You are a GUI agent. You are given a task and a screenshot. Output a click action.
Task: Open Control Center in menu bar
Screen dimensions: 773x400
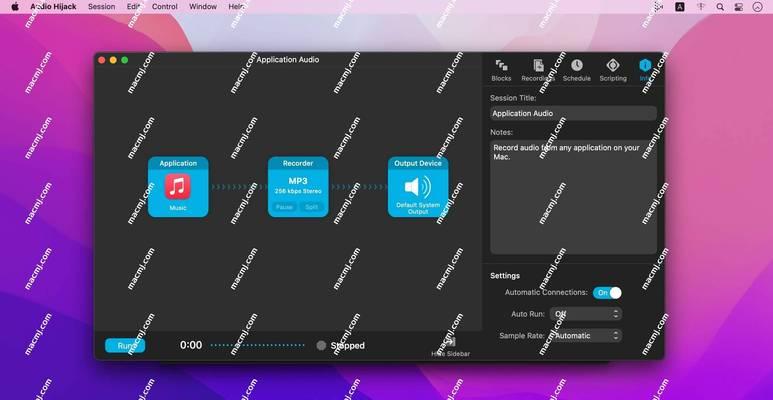pos(738,7)
